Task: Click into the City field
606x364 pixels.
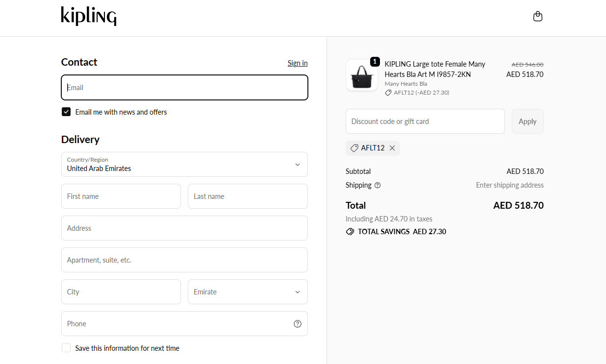Action: 121,292
